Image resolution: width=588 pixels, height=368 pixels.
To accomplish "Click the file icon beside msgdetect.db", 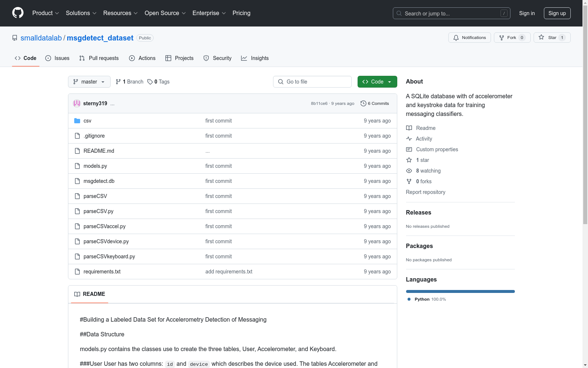I will click(x=77, y=181).
